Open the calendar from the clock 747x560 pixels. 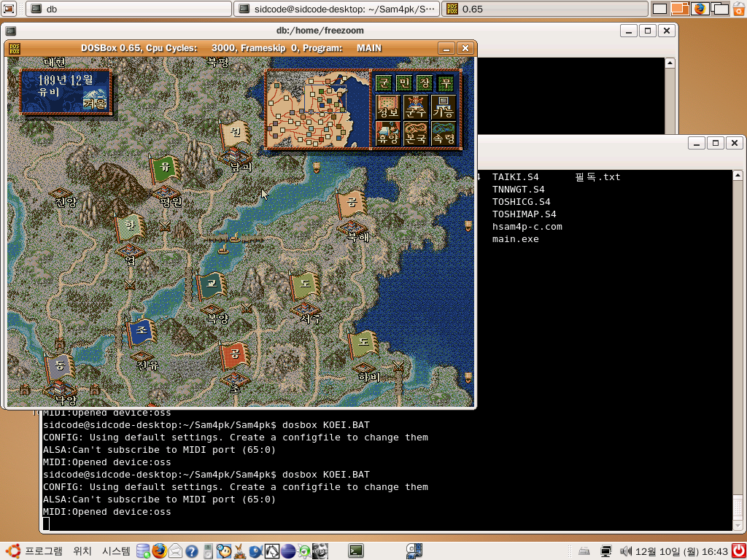682,551
